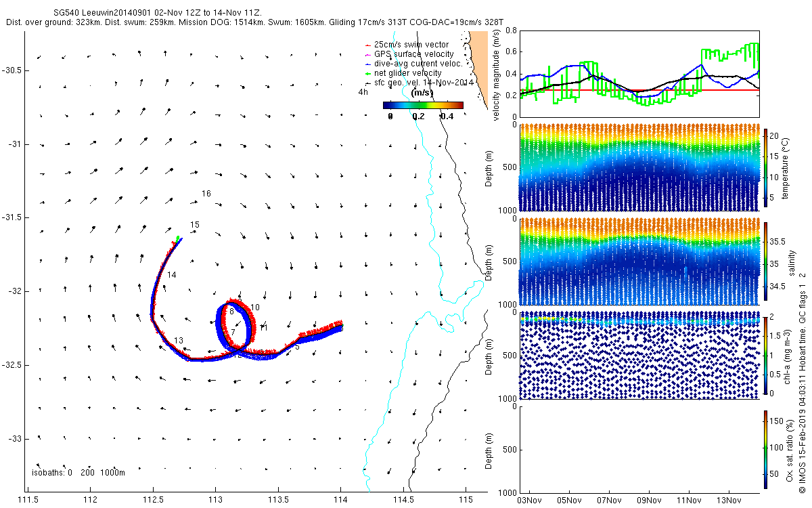812x508 pixels.
Task: Click the '4h' label beside the legend
Action: (x=363, y=92)
